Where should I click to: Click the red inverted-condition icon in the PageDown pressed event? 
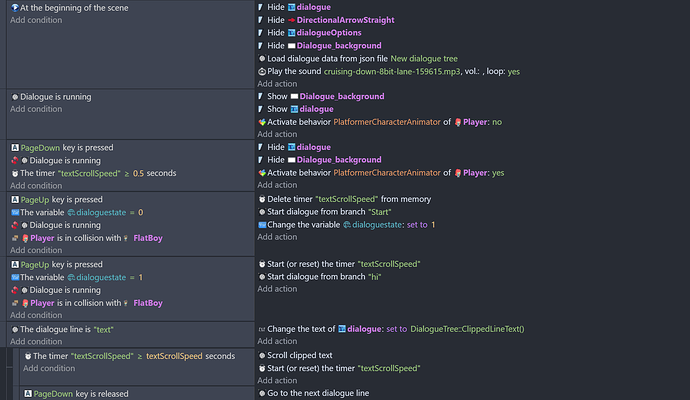[x=15, y=161]
